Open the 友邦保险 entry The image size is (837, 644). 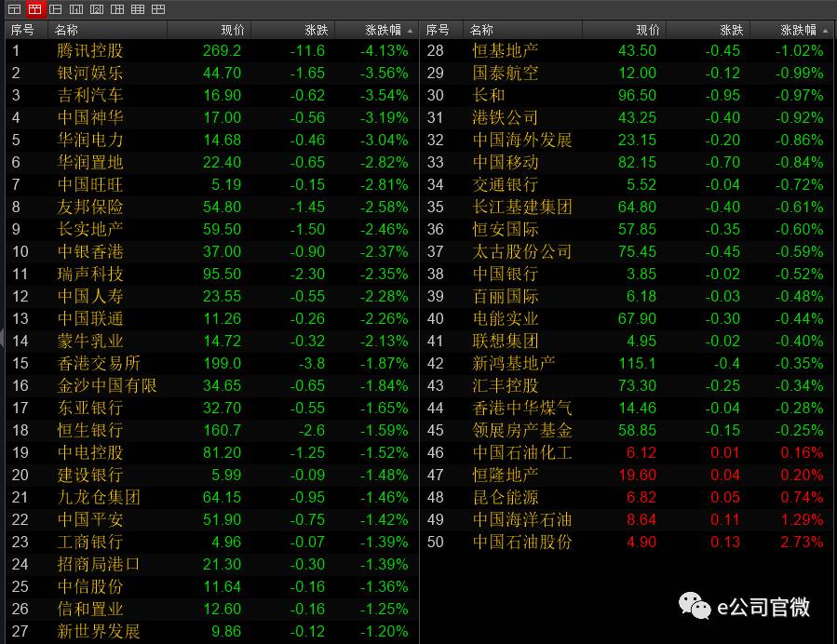[90, 207]
